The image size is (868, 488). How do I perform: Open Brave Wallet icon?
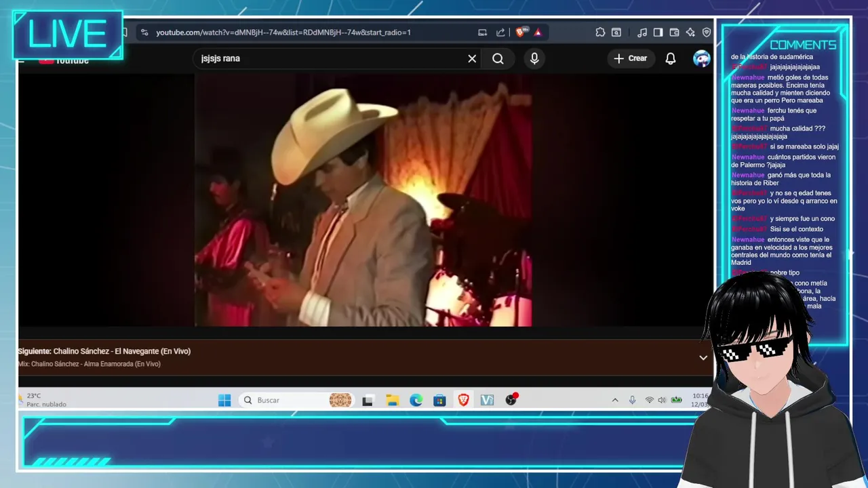pyautogui.click(x=674, y=33)
